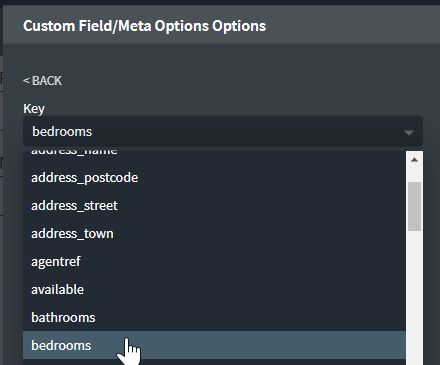Image resolution: width=440 pixels, height=365 pixels.
Task: Click the scrollbar track below the thumb
Action: [x=414, y=298]
